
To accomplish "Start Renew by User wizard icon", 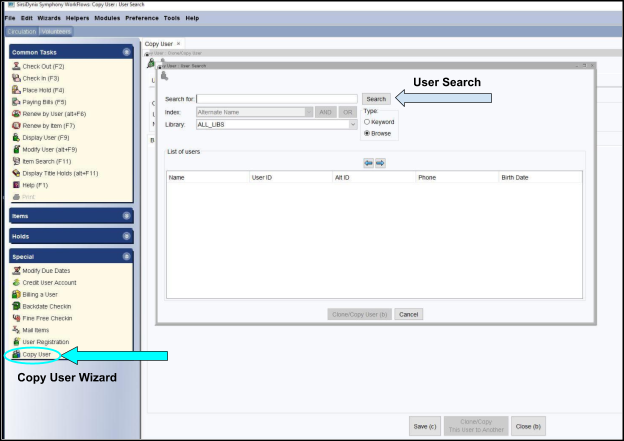I will (x=16, y=114).
